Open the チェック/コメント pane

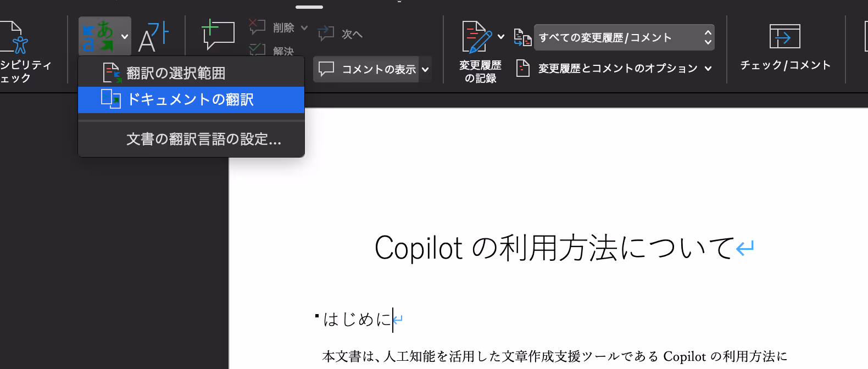pyautogui.click(x=785, y=48)
